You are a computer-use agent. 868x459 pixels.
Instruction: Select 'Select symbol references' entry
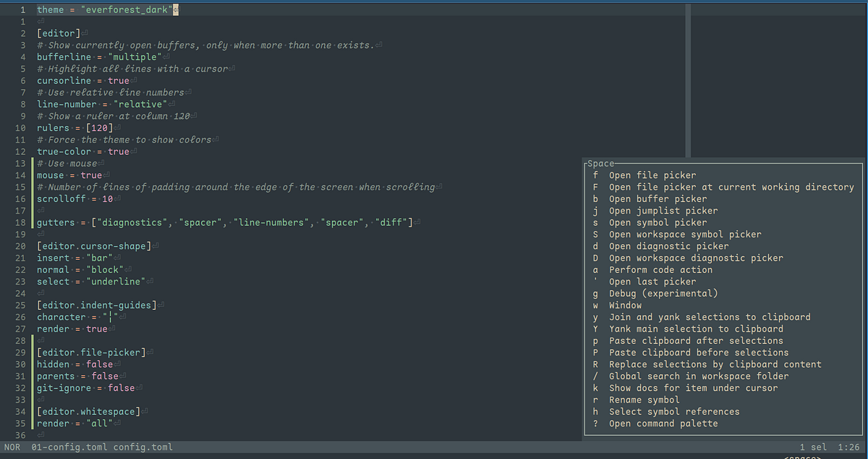coord(674,411)
